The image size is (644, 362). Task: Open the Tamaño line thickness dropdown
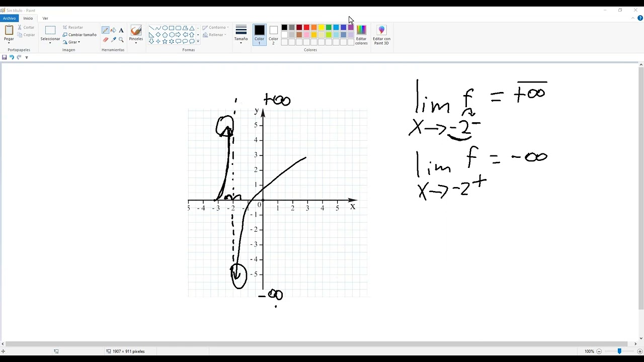pos(241,35)
